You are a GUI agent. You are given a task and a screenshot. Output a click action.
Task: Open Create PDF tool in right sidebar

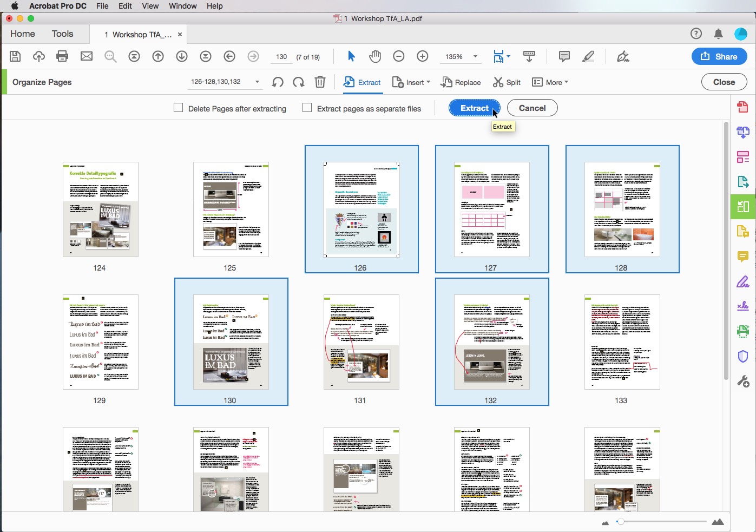point(743,107)
